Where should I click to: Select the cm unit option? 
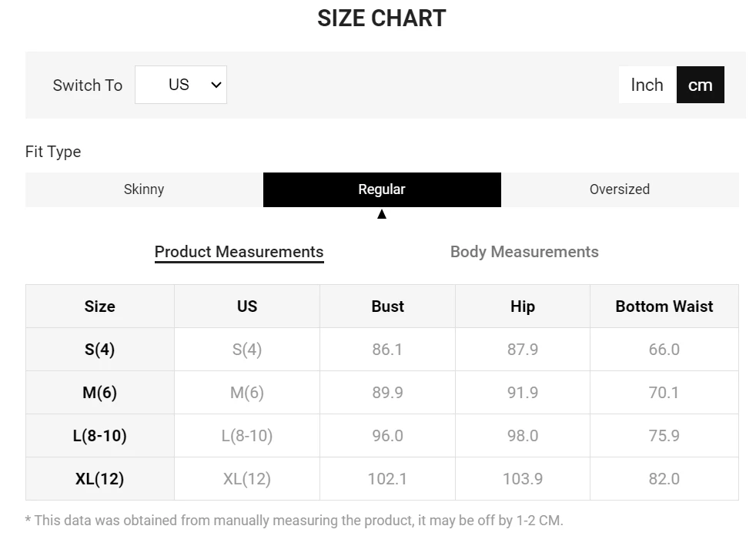click(x=700, y=85)
